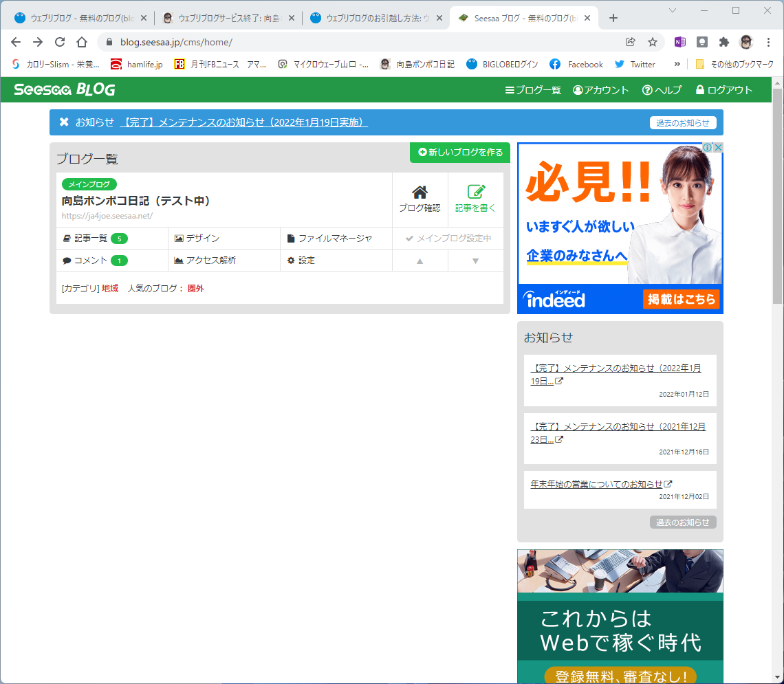Click ログアウト in header

[723, 90]
